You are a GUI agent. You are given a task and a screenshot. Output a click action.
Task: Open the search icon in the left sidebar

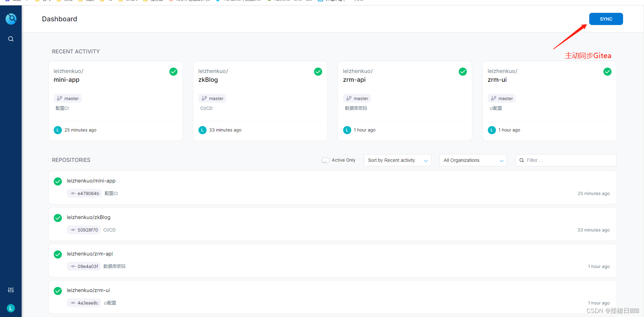tap(10, 39)
